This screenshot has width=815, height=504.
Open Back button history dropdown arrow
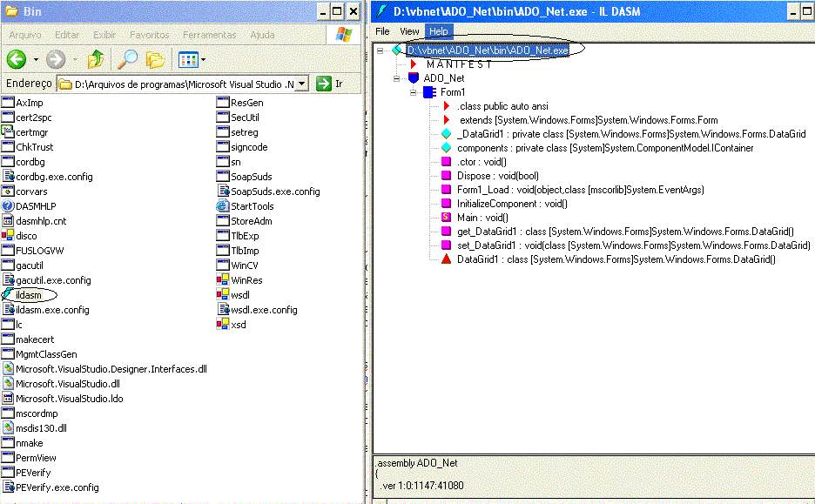(x=36, y=60)
